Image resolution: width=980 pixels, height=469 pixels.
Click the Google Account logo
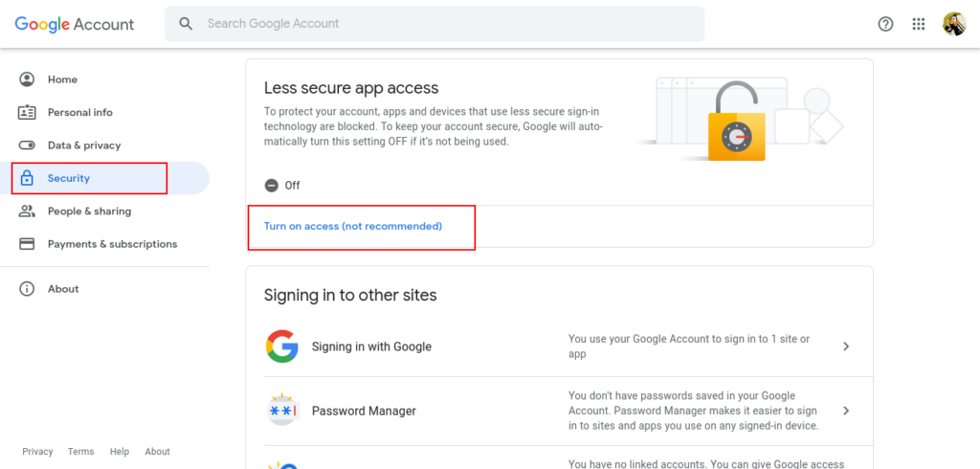[x=75, y=24]
